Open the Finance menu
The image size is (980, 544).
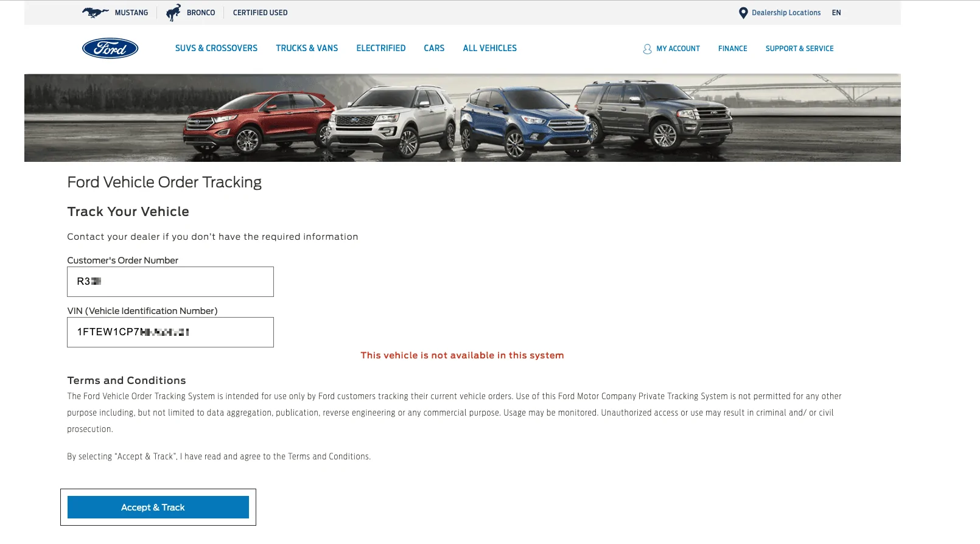733,49
